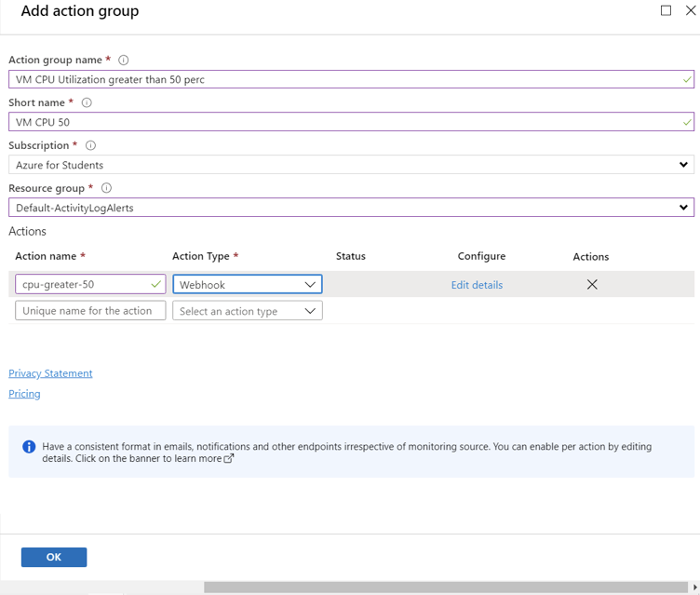Click info icon next to Short name

click(87, 102)
